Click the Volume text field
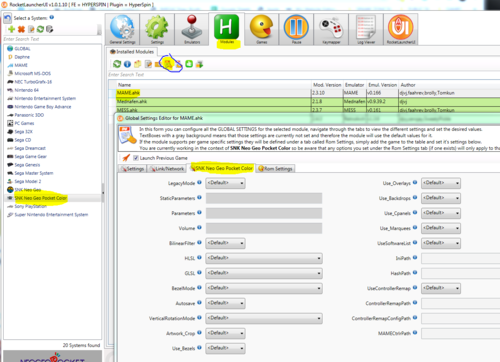 pos(264,228)
